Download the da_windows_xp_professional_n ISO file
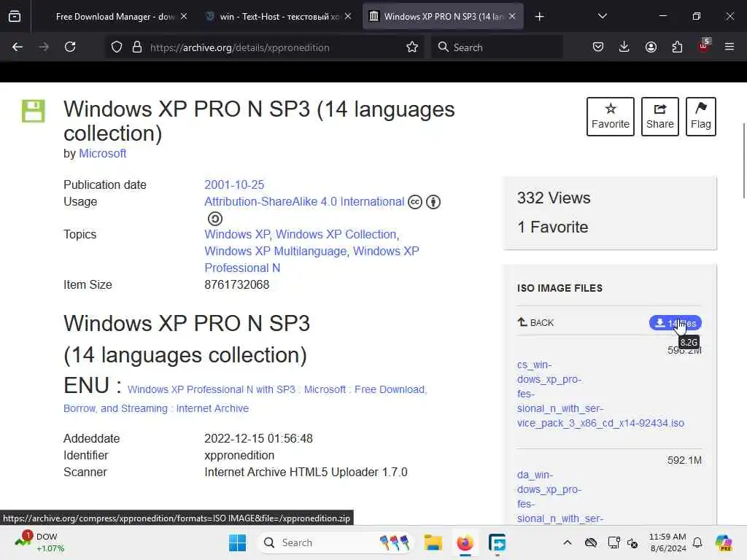 [x=560, y=497]
